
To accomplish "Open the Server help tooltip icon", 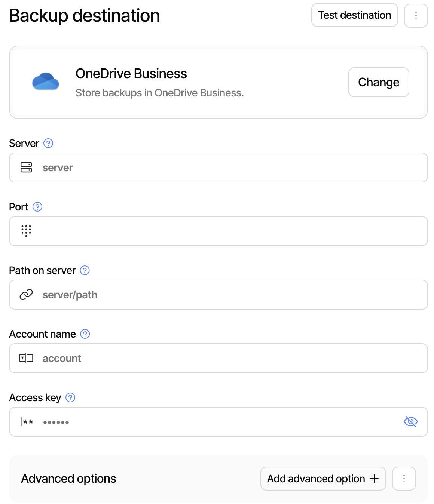I will (x=48, y=143).
